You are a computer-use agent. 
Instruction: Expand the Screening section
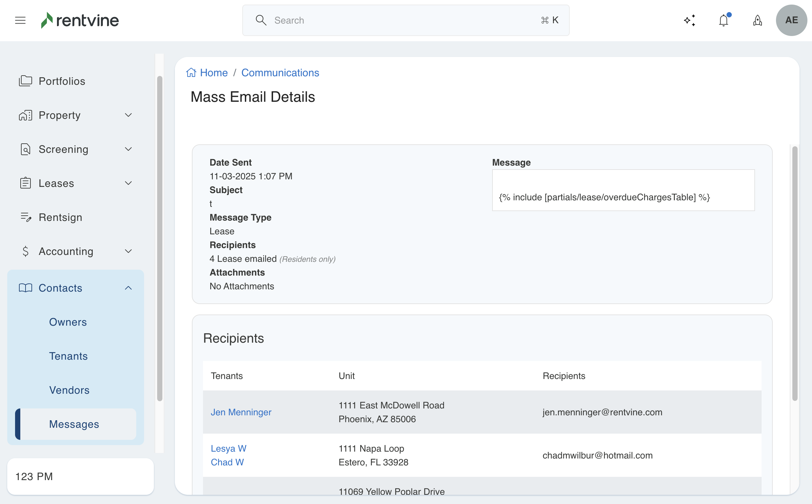[128, 149]
